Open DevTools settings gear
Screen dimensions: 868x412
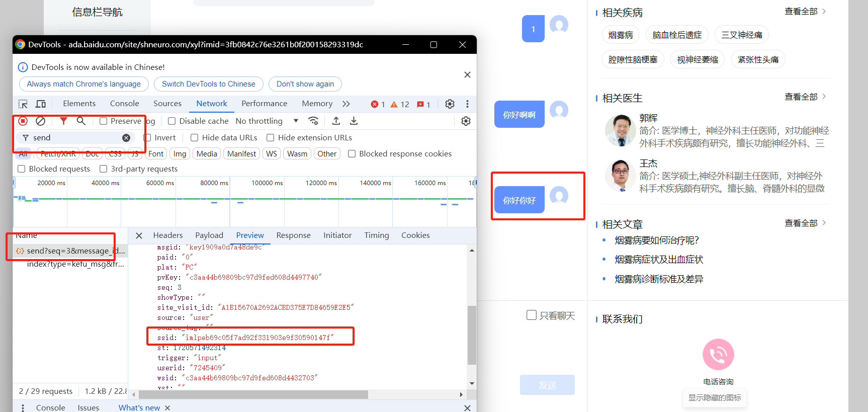pos(450,104)
